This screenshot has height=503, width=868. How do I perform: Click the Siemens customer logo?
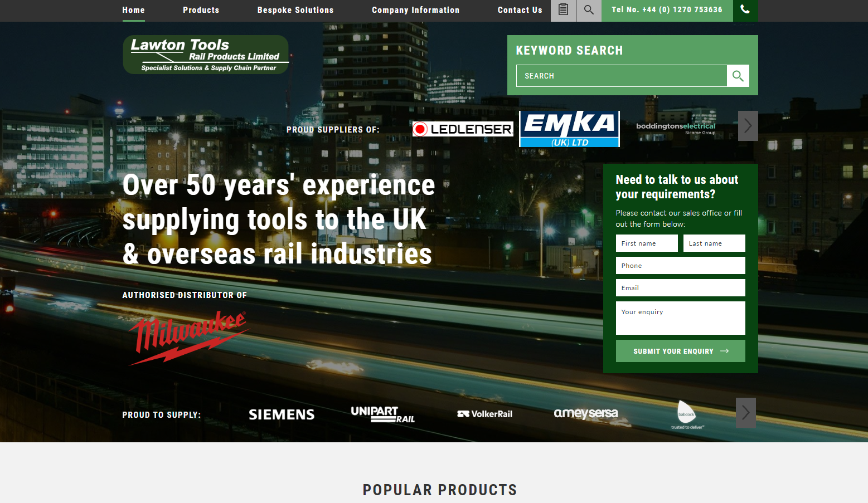pyautogui.click(x=281, y=414)
